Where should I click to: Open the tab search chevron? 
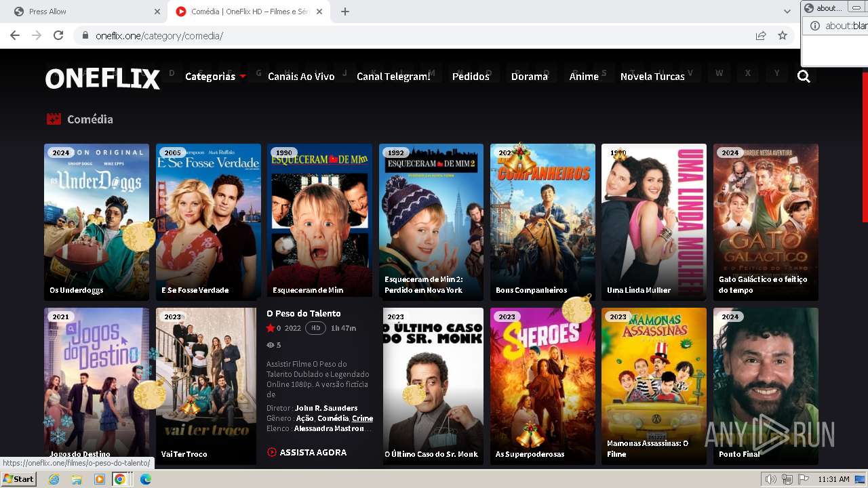pyautogui.click(x=787, y=12)
